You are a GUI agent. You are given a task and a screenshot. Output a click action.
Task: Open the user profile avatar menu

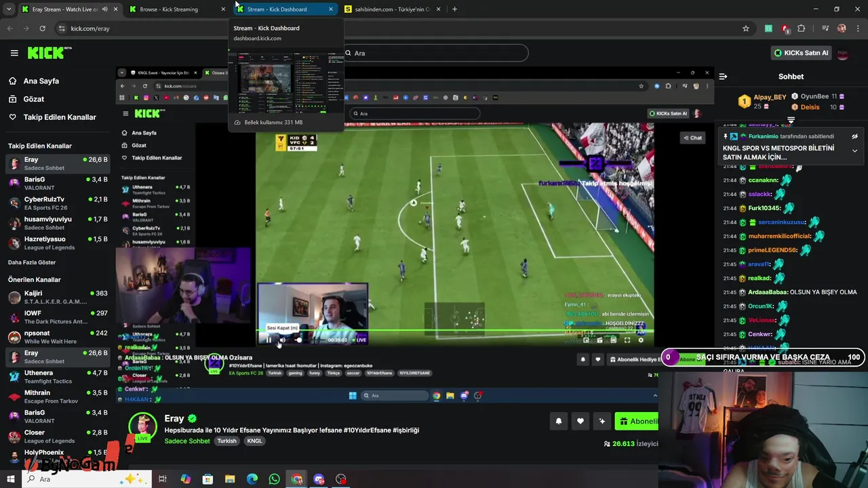coord(843,53)
